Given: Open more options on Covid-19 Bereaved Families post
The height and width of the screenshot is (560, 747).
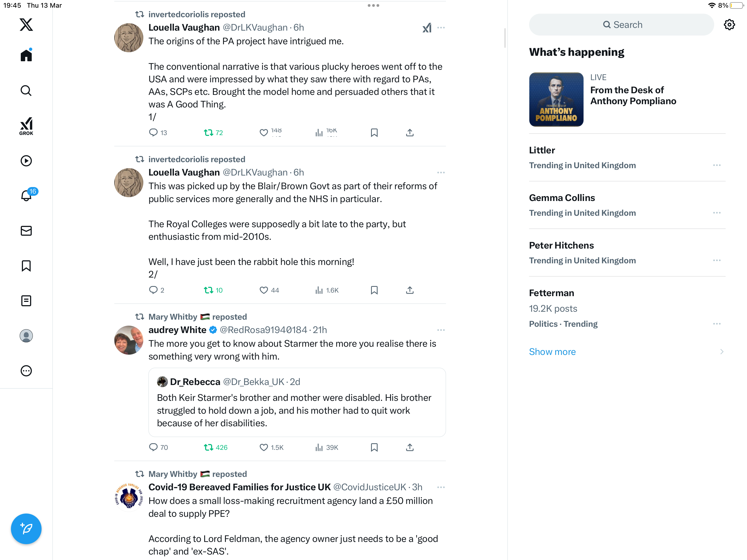Looking at the screenshot, I should (441, 487).
